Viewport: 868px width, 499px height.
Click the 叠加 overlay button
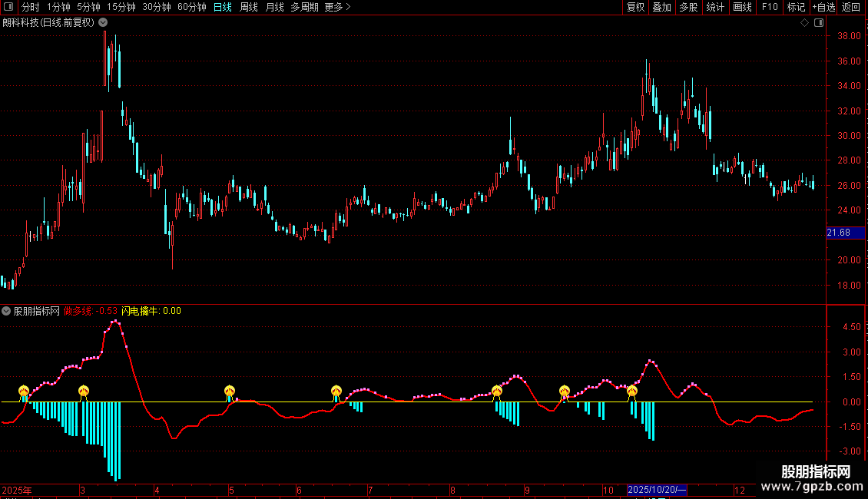pyautogui.click(x=662, y=7)
